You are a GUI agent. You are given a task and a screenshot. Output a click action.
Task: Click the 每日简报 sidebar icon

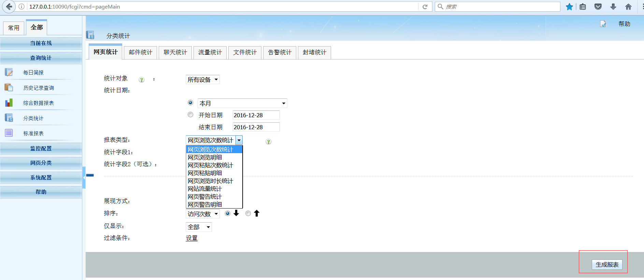tap(9, 72)
